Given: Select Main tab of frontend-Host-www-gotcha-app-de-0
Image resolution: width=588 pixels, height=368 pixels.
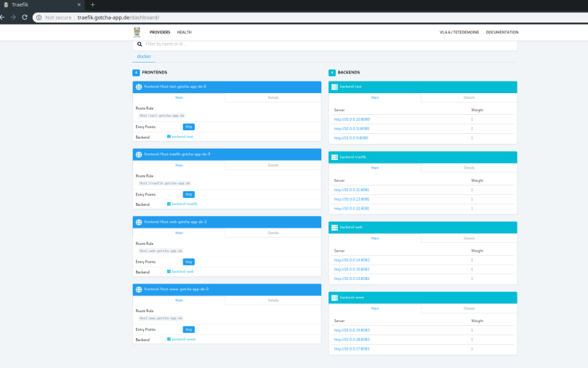Looking at the screenshot, I should click(179, 300).
